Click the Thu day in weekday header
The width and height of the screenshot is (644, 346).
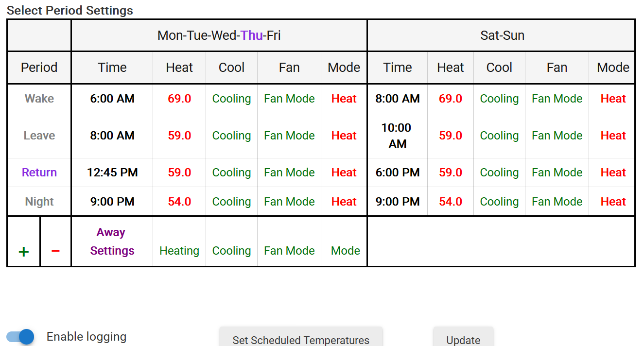point(251,35)
